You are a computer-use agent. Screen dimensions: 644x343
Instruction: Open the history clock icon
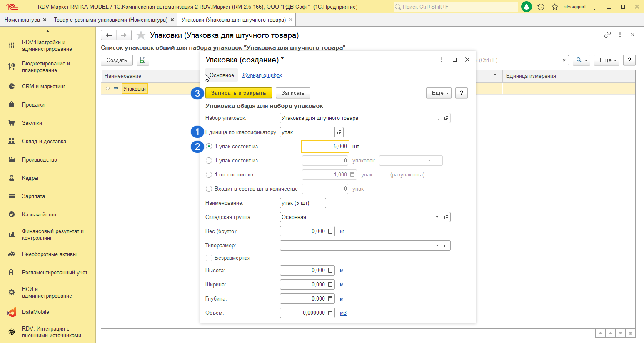point(541,7)
